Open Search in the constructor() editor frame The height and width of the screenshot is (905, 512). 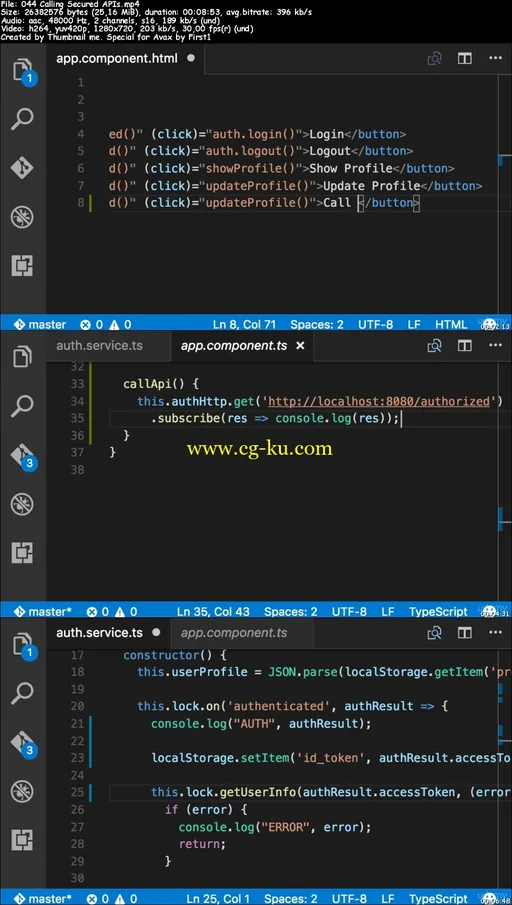(x=23, y=693)
